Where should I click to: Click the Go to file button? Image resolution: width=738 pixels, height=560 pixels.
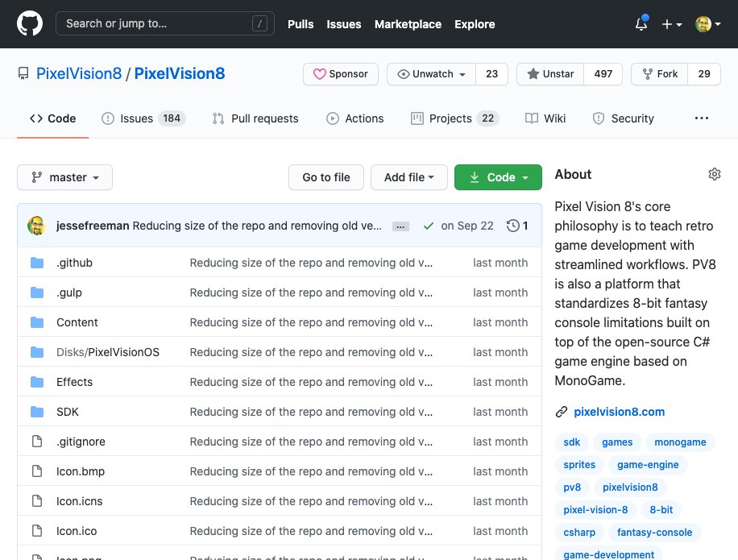click(326, 177)
